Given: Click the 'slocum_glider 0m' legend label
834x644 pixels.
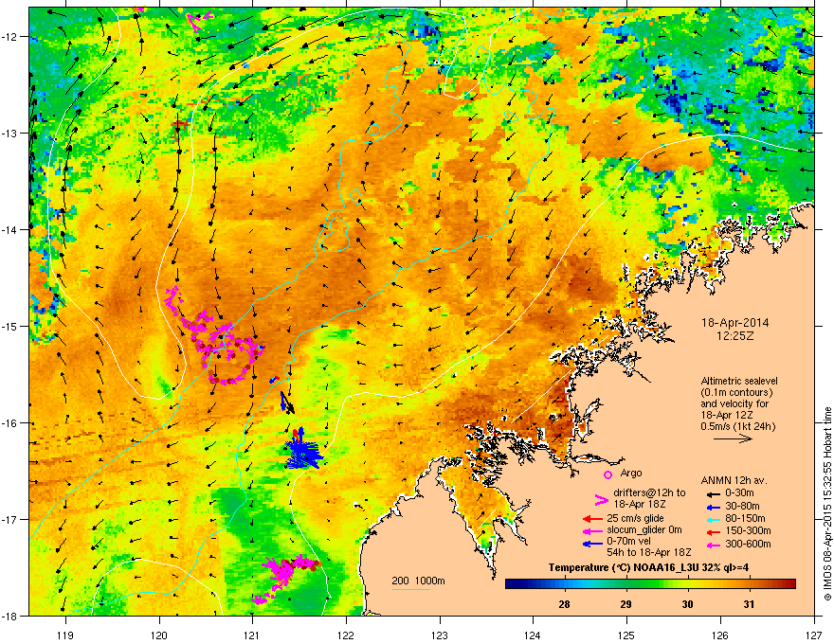Looking at the screenshot, I should click(644, 530).
